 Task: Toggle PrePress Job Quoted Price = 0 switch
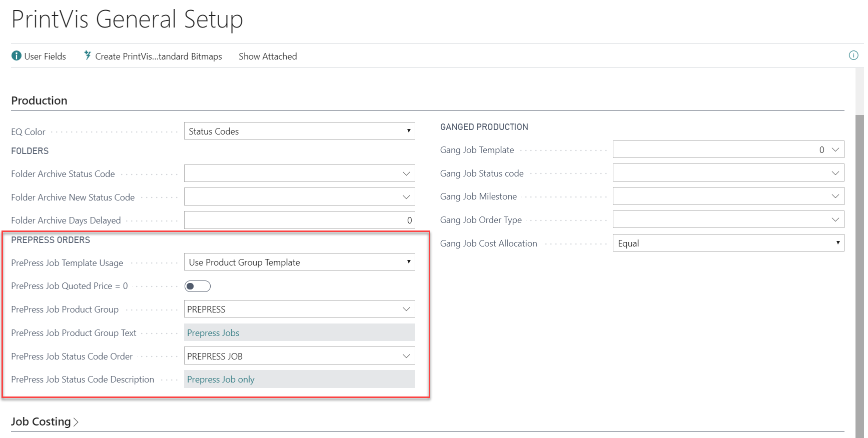pyautogui.click(x=198, y=286)
